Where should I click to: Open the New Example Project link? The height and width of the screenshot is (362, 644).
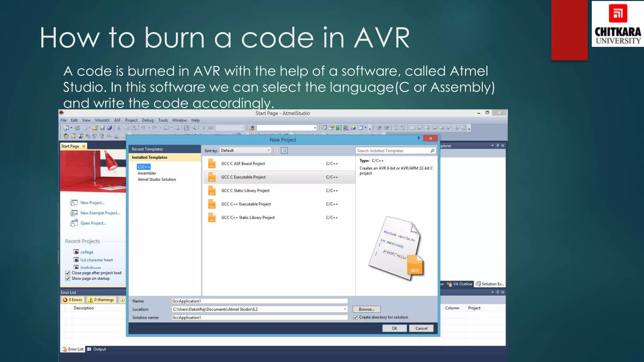tap(100, 213)
